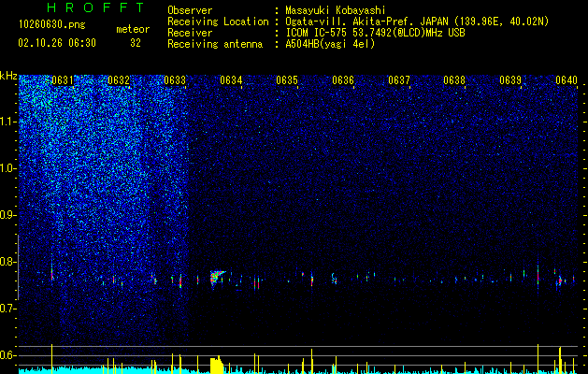The image size is (588, 374).
Task: Click the 0638 time marker
Action: pos(454,80)
